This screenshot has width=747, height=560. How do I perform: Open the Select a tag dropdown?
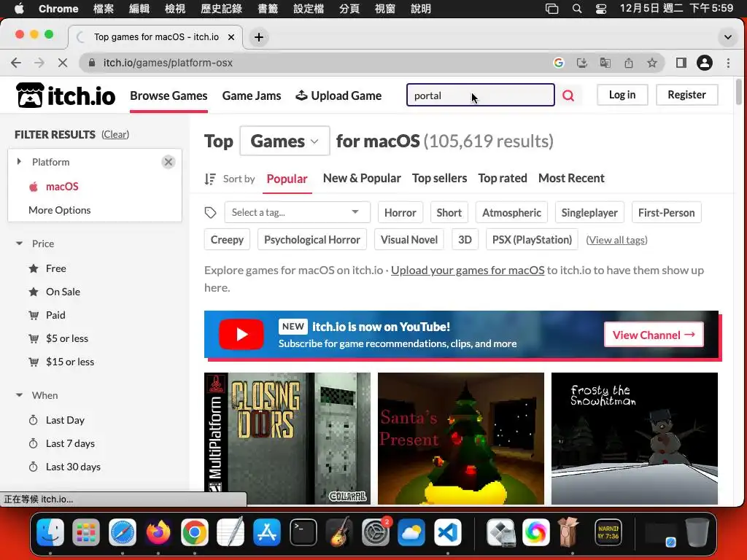(x=297, y=212)
